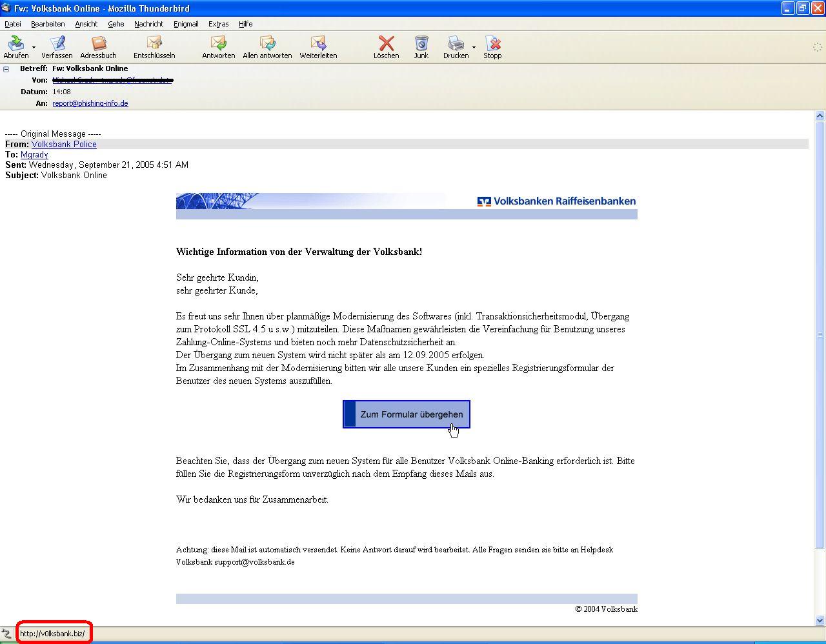
Task: Click the Betreff text Fw: Volksbank Online
Action: pyautogui.click(x=90, y=68)
